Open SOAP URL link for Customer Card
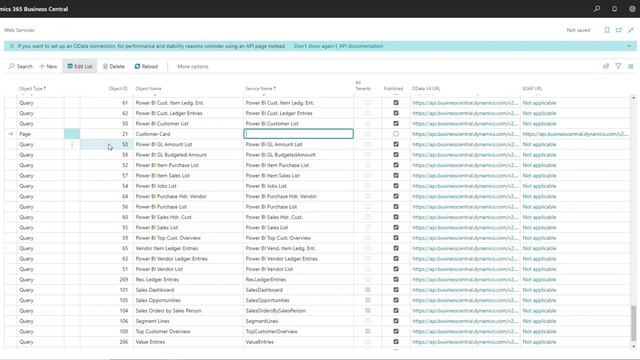 tap(575, 134)
